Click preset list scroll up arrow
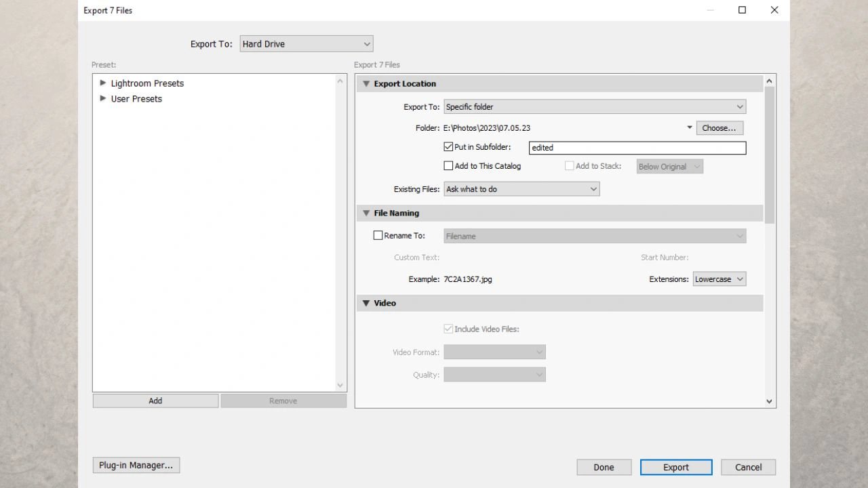 (x=340, y=81)
